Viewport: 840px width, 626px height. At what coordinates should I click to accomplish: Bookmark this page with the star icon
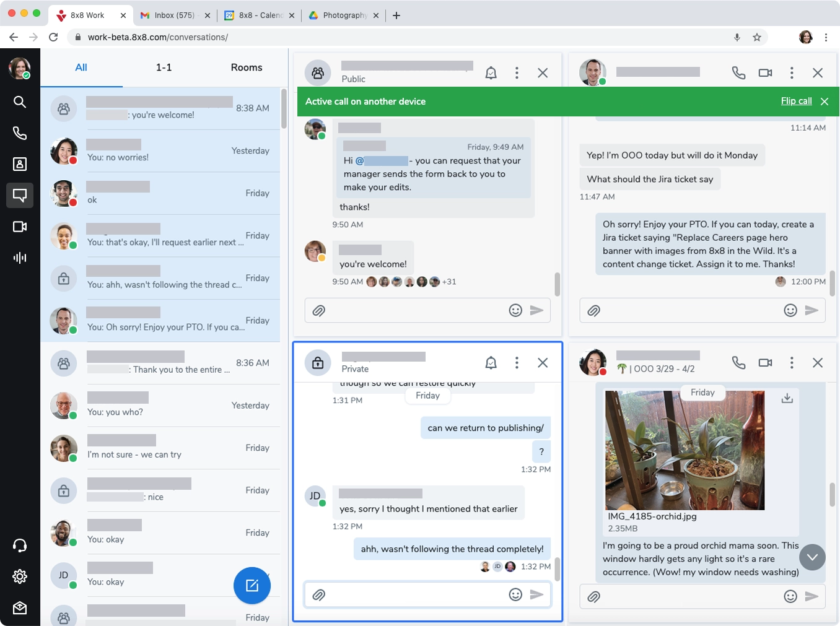pyautogui.click(x=757, y=37)
